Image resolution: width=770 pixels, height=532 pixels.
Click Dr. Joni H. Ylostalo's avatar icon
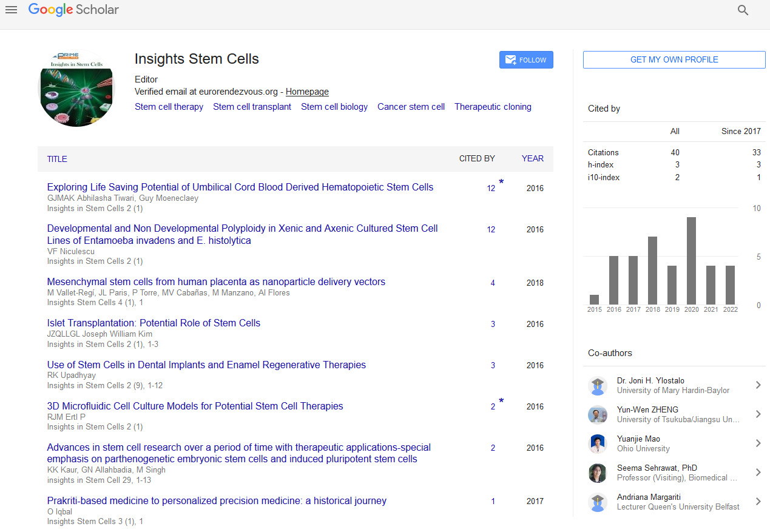598,385
